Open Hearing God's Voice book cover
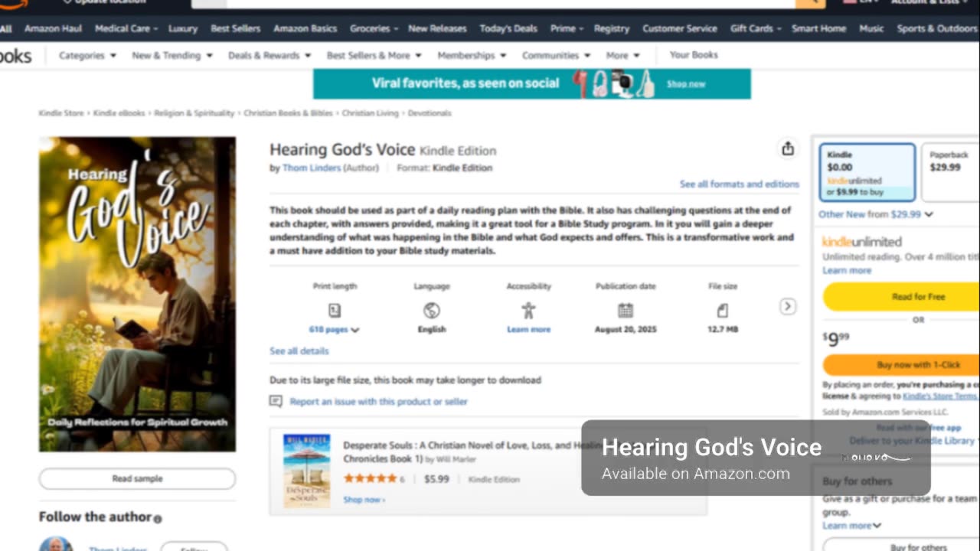Viewport: 980px width, 551px height. [138, 295]
